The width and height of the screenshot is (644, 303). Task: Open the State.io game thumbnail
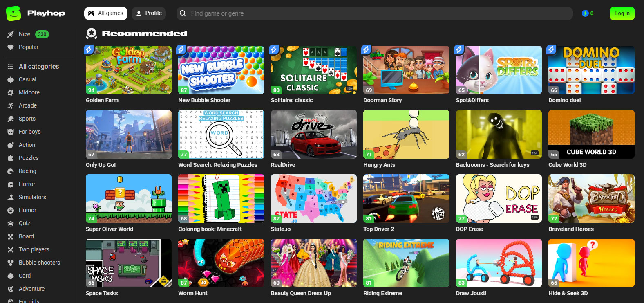point(314,198)
